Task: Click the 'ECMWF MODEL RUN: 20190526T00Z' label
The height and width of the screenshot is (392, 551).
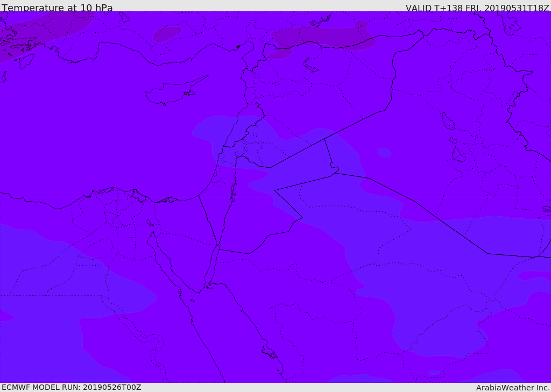Action: (72, 388)
